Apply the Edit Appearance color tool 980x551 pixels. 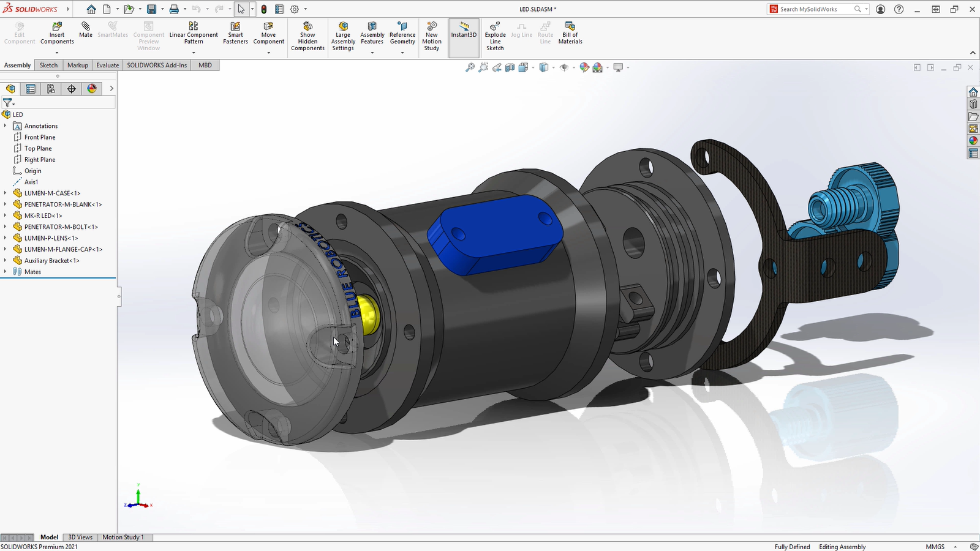click(x=584, y=67)
